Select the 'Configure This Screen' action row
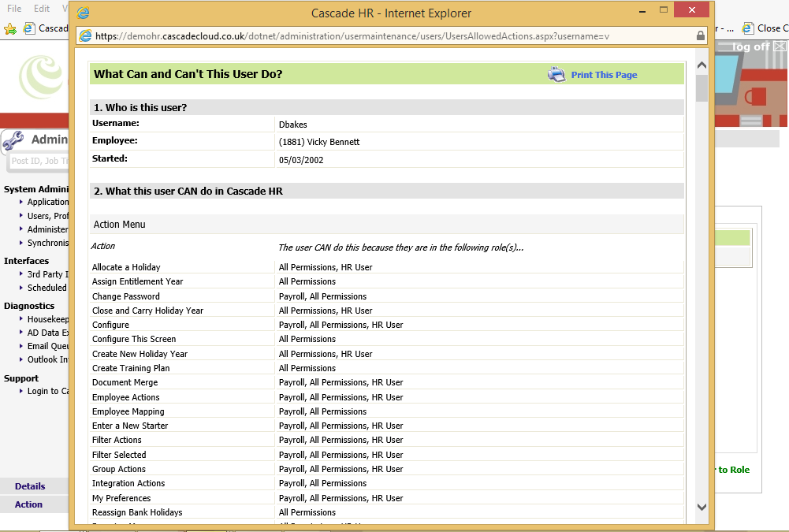Viewport: 789px width, 532px height. tap(386, 339)
